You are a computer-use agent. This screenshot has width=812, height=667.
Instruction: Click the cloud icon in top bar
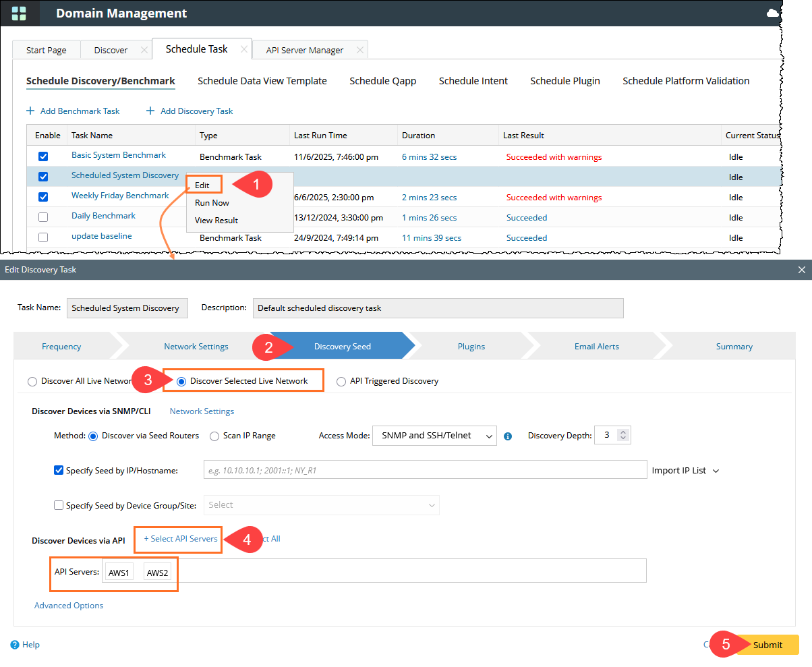(x=773, y=13)
